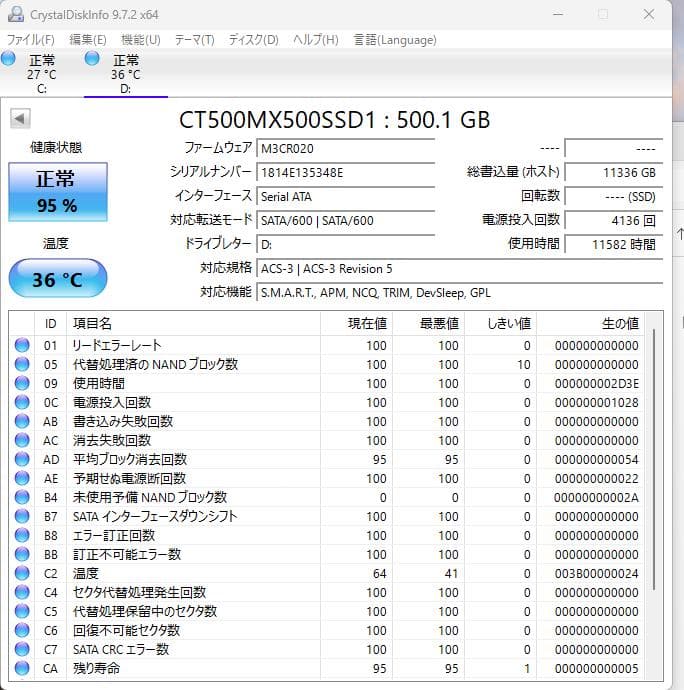684x690 pixels.
Task: Click status dot for 未使用予備 NAND ブロック数
Action: point(22,497)
